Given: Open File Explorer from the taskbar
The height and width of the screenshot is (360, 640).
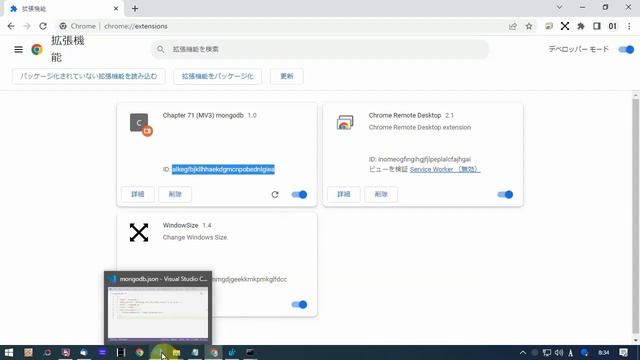Looking at the screenshot, I should [176, 353].
